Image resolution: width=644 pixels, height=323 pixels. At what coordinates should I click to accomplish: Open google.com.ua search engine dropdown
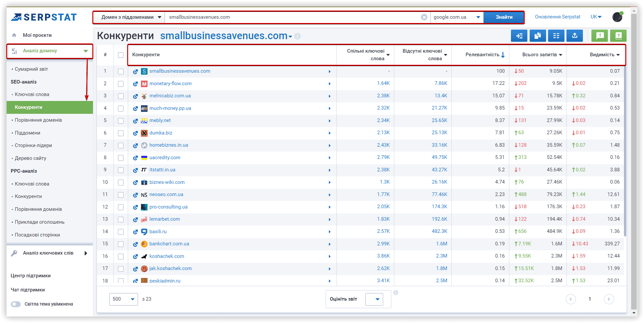pyautogui.click(x=457, y=17)
